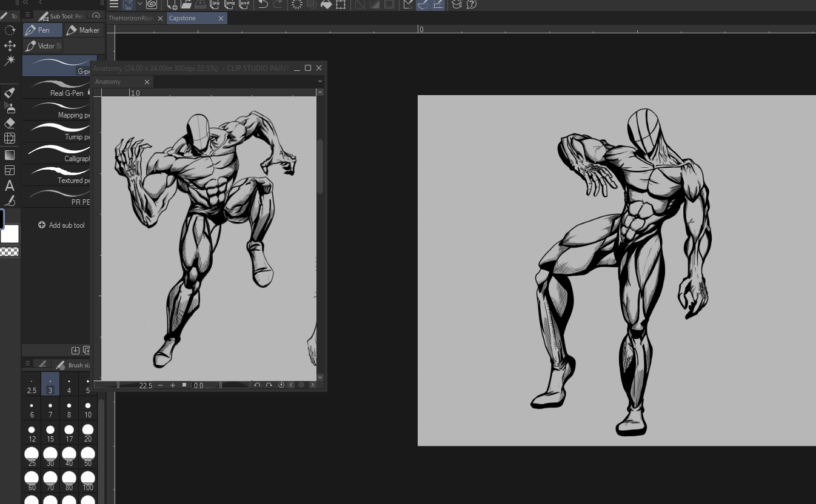This screenshot has height=504, width=816.
Task: Toggle Snap to Ruler in top toolbar
Action: click(x=409, y=4)
